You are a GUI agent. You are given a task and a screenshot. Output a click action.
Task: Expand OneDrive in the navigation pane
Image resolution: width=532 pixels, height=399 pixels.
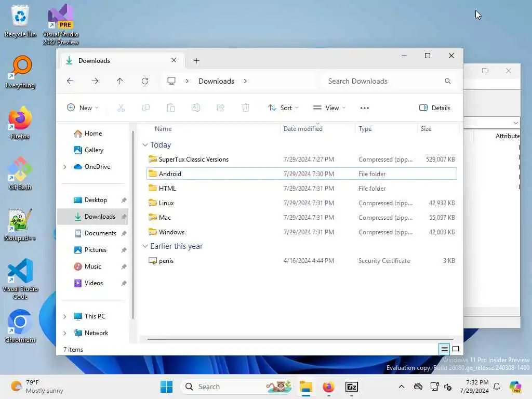[65, 167]
